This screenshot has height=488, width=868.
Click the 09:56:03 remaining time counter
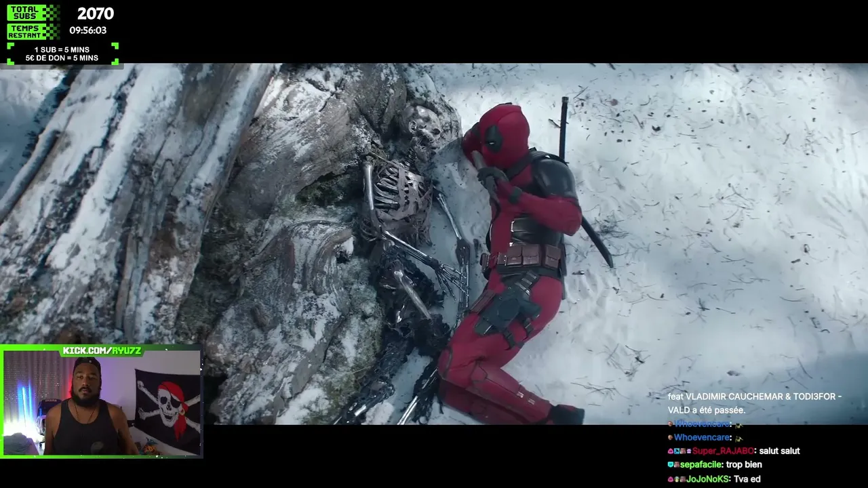point(88,30)
